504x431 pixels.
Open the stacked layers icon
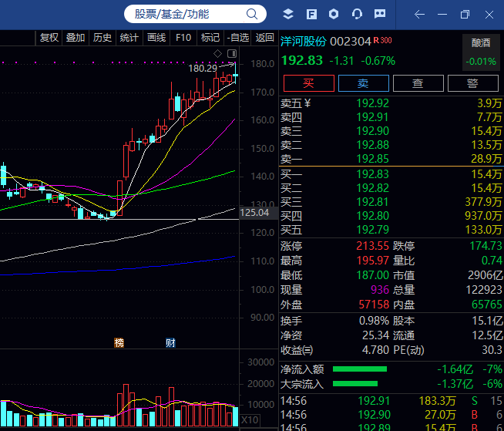coord(288,14)
